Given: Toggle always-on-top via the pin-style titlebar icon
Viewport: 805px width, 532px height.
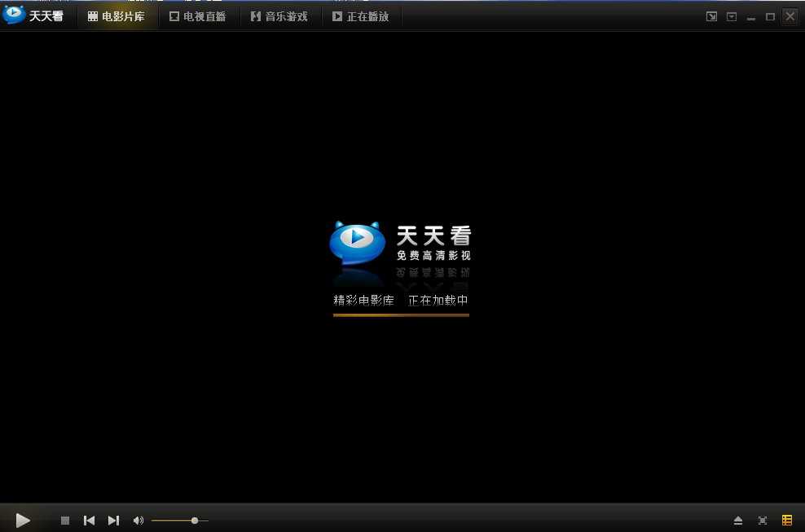Looking at the screenshot, I should (731, 15).
